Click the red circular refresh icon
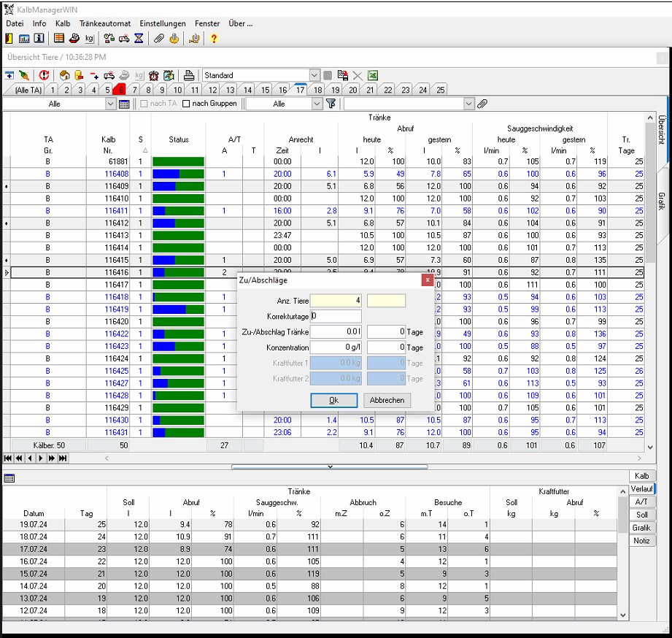This screenshot has width=672, height=638. tap(45, 75)
